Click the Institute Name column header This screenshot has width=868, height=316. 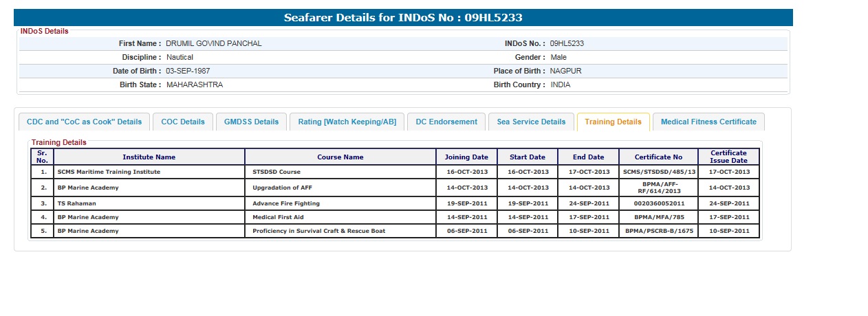[x=149, y=157]
